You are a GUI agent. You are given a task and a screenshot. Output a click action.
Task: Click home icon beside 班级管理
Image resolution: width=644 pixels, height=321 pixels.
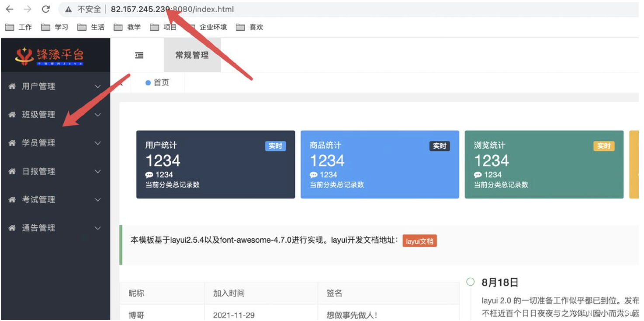point(12,115)
